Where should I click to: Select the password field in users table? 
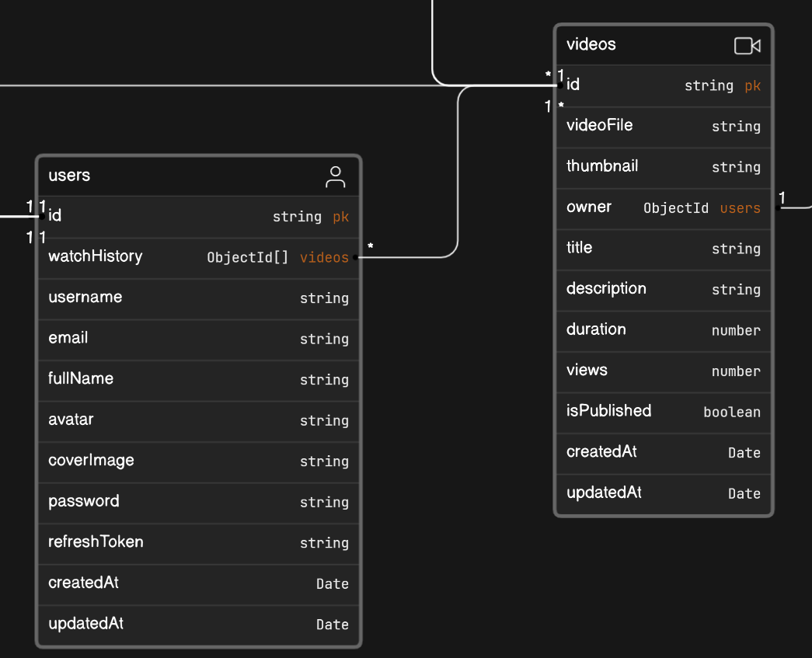pos(84,501)
